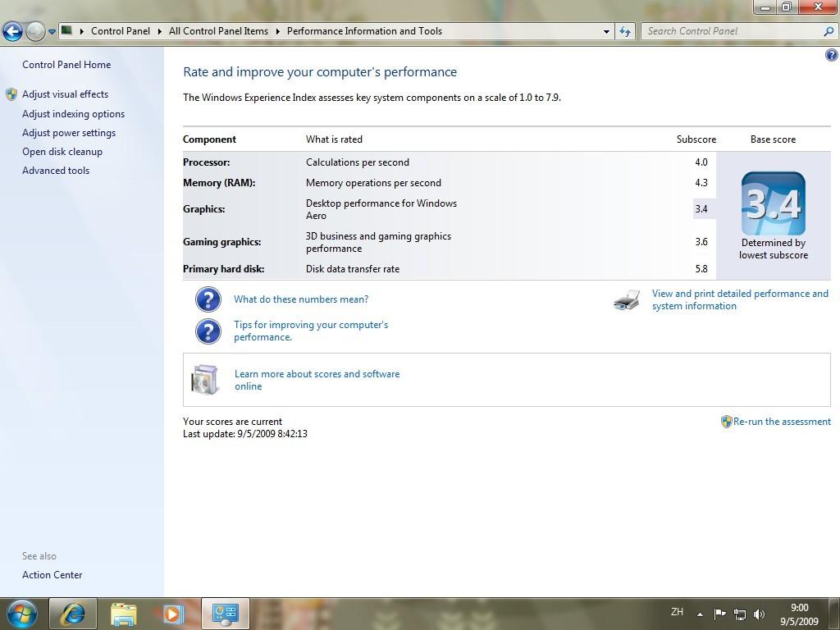Open the address bar history dropdown

point(606,32)
